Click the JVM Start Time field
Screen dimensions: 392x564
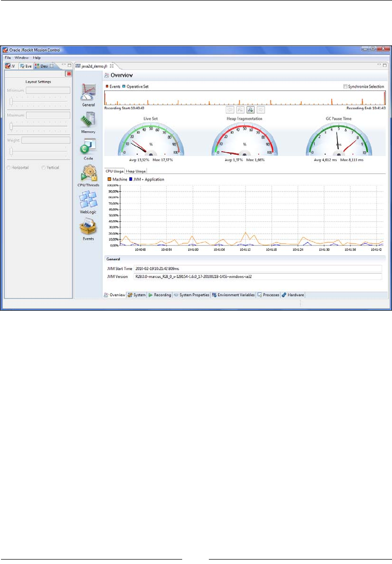tap(258, 269)
